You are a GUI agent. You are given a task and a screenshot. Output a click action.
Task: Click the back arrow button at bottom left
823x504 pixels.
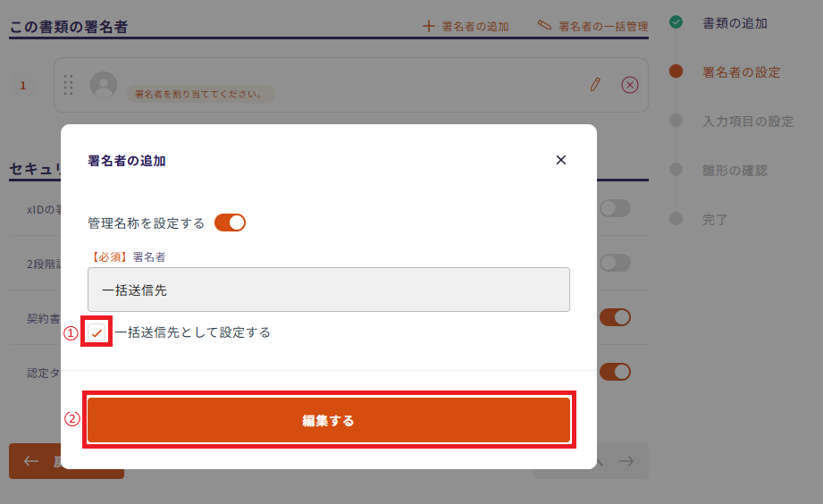pyautogui.click(x=32, y=461)
